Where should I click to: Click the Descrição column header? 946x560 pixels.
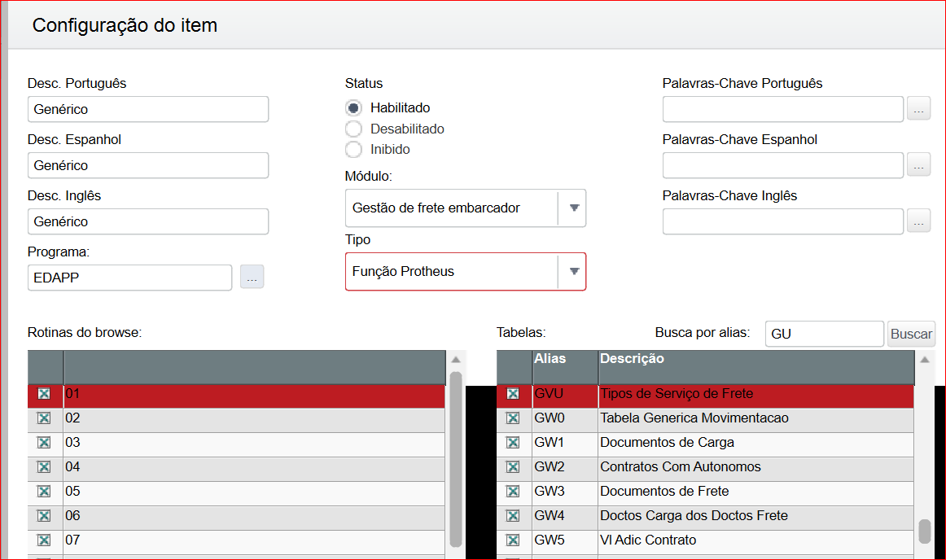click(756, 367)
